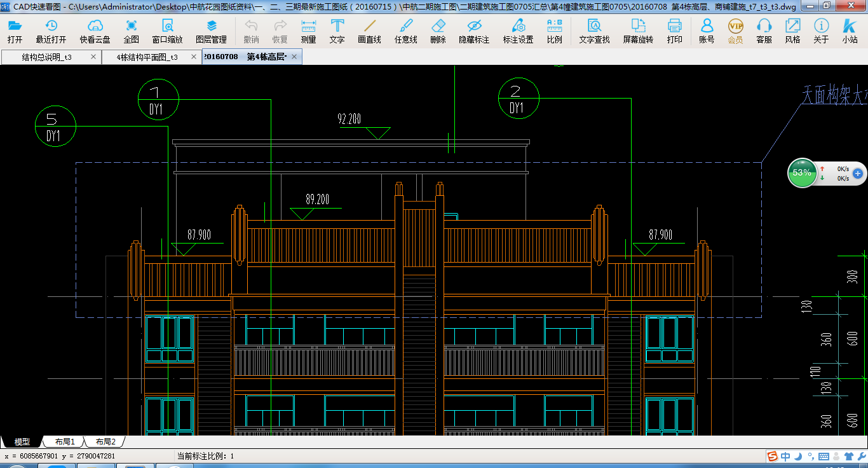
Task: Click the axis circle 5 DY1
Action: click(x=56, y=126)
